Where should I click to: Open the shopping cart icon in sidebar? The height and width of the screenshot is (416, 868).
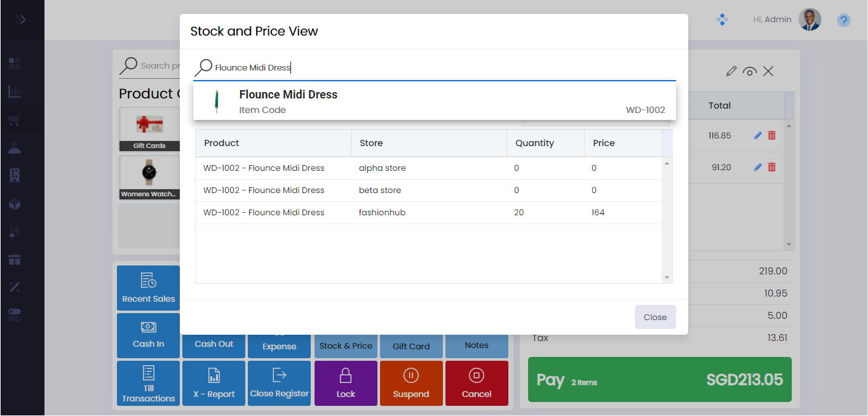15,119
